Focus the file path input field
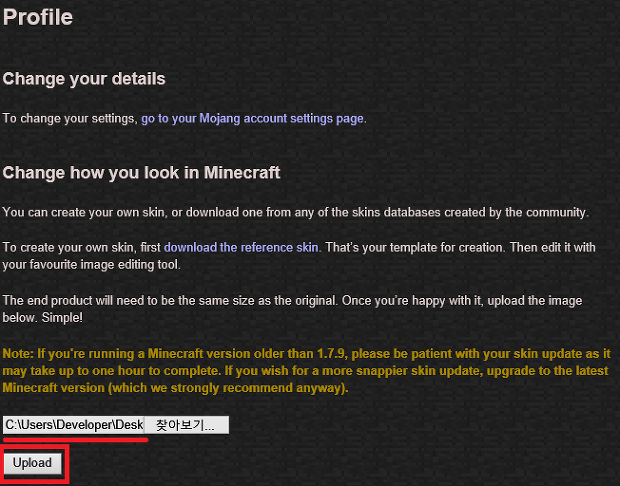The image size is (620, 486). click(74, 425)
